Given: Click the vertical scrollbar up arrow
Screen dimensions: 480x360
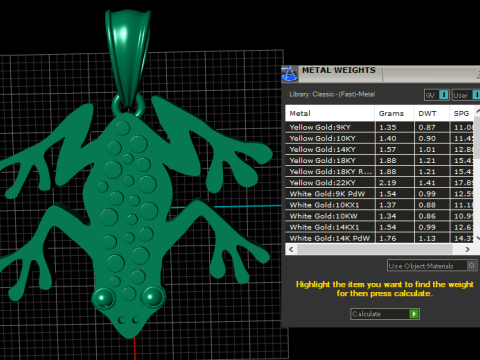Looking at the screenshot, I should (x=477, y=111).
